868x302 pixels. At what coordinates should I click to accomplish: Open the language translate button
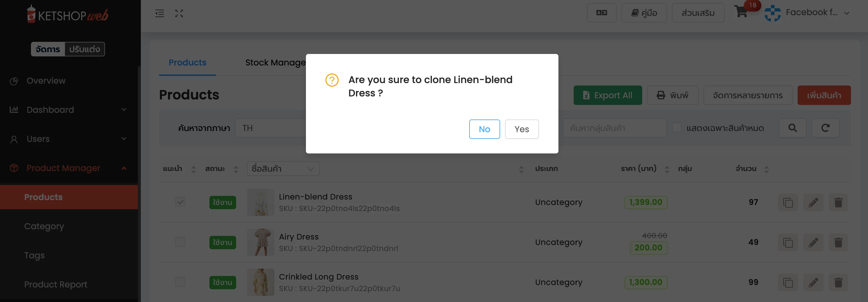coord(602,13)
